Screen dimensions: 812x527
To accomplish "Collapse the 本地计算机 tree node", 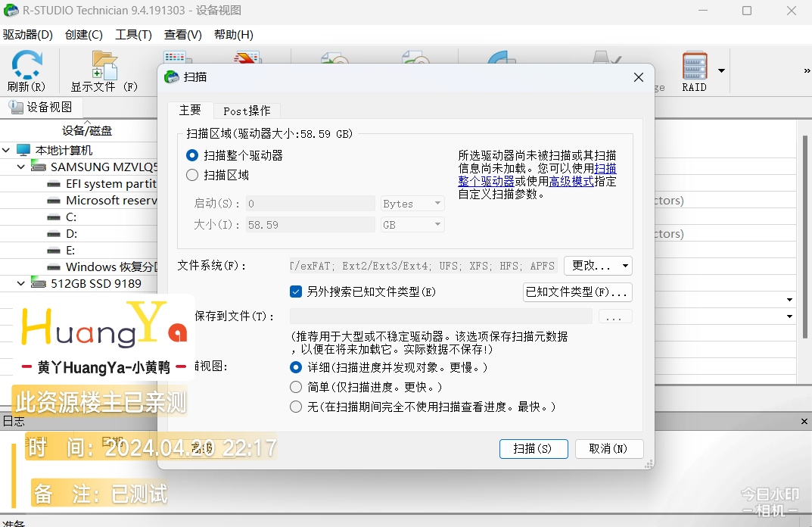I will pos(6,150).
